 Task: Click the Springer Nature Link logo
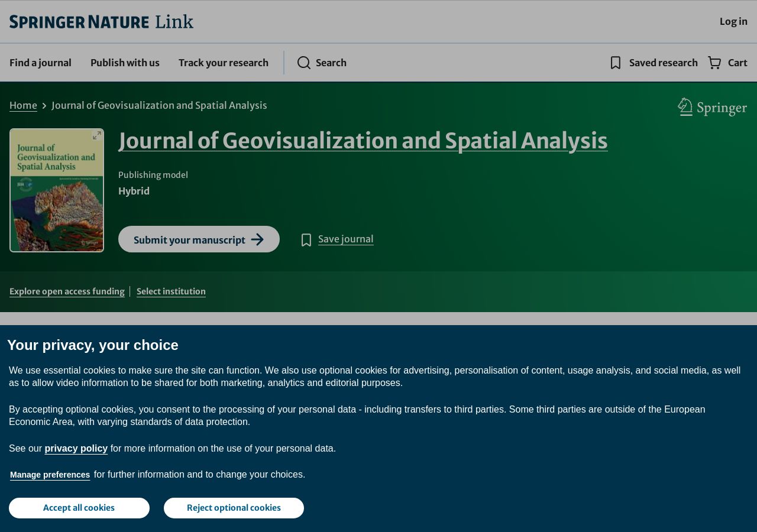pyautogui.click(x=101, y=22)
